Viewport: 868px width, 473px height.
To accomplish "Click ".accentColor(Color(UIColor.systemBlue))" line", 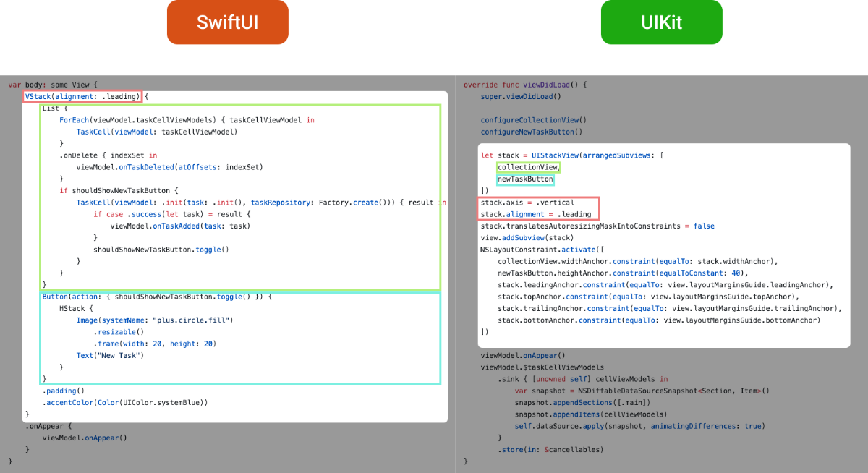I will 125,402.
